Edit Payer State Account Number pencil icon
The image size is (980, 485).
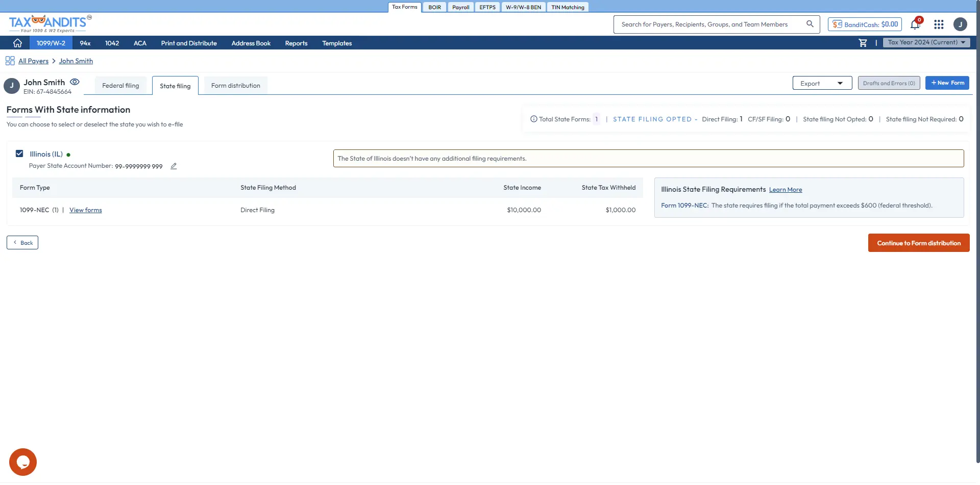click(x=174, y=166)
